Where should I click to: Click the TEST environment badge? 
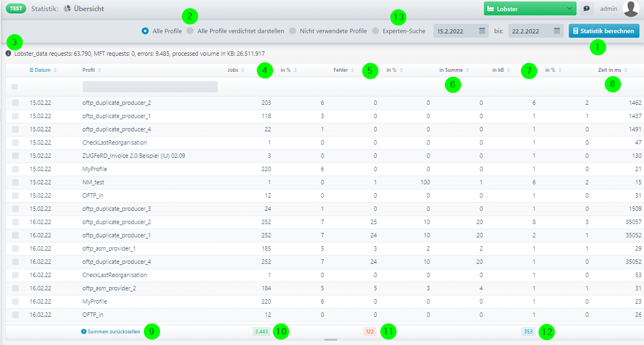(16, 8)
